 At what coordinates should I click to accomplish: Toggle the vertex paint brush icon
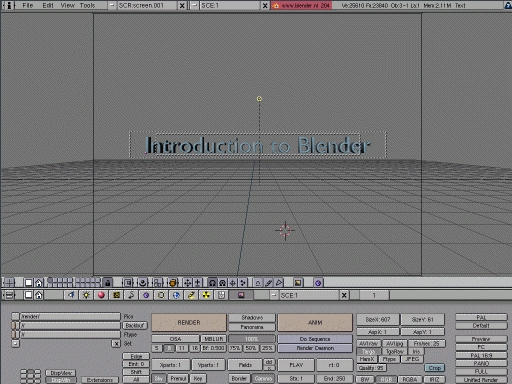[x=269, y=283]
